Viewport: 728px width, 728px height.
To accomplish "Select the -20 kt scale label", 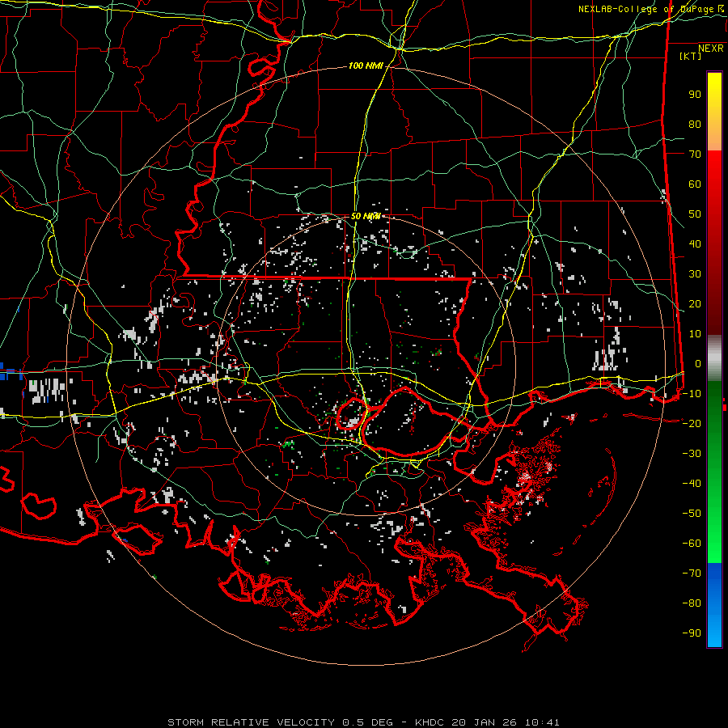I will (692, 423).
